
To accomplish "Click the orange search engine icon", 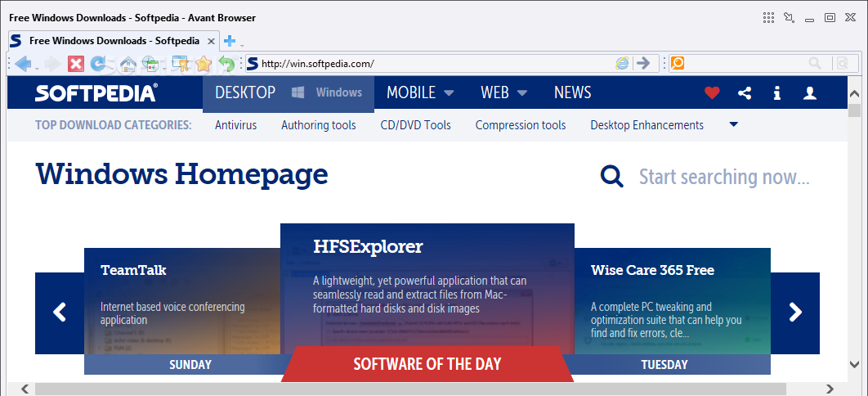I will [677, 63].
